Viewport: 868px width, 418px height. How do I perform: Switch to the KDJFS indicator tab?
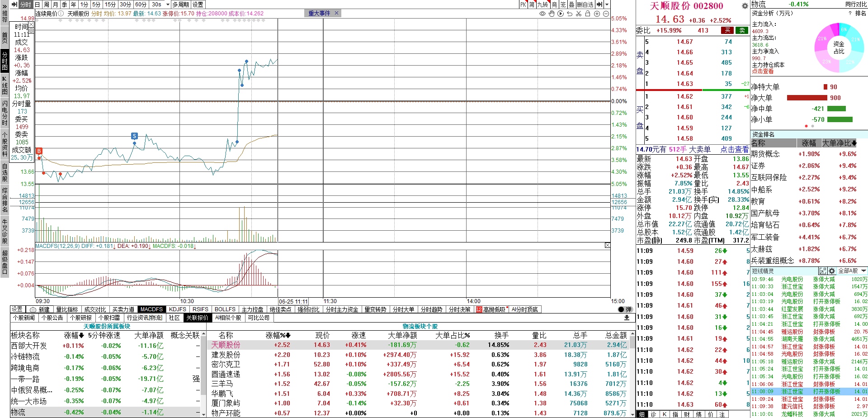click(178, 309)
